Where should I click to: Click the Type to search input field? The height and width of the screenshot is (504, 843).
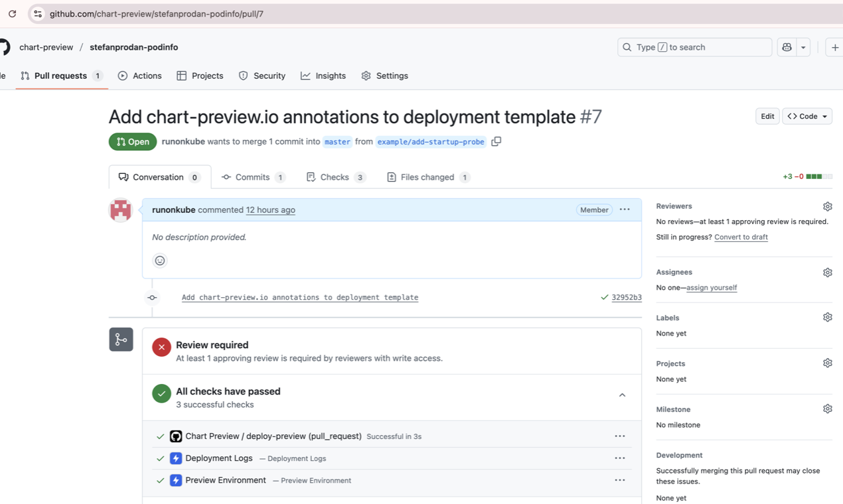coord(694,47)
